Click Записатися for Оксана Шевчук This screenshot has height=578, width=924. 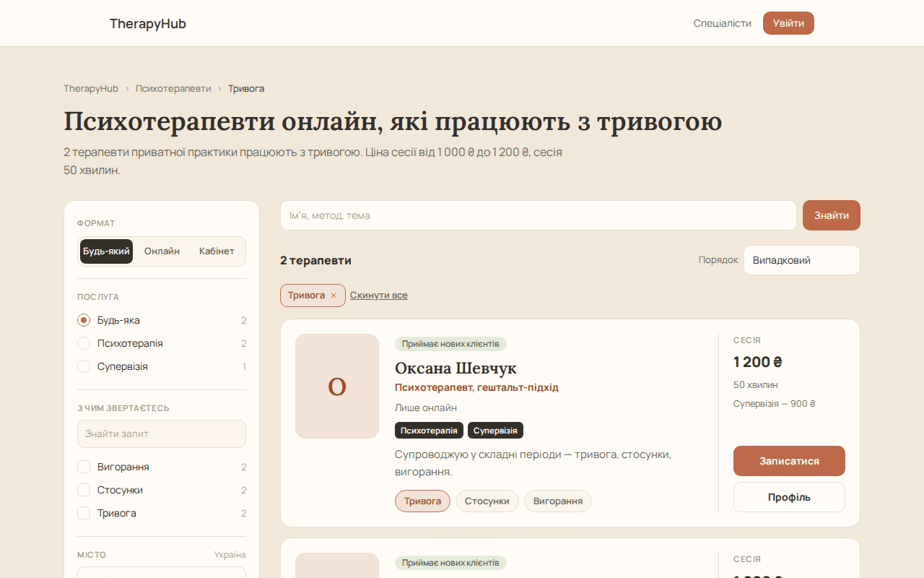click(x=789, y=461)
